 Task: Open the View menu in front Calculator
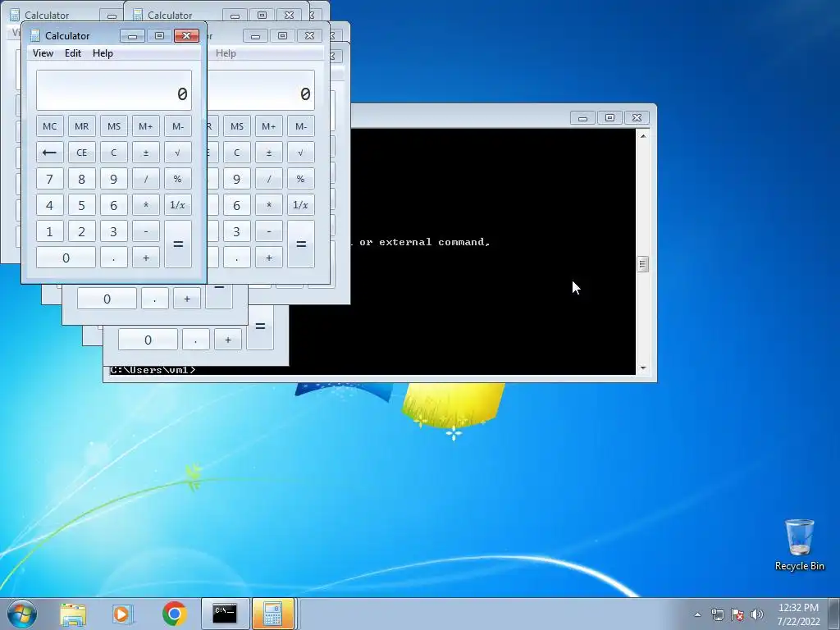tap(43, 53)
